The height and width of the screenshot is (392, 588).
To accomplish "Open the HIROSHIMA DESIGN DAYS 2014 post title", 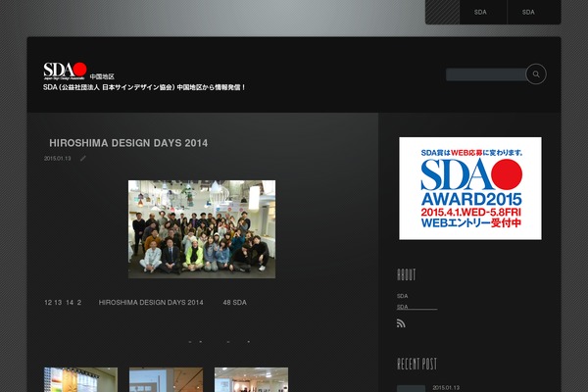I will [128, 143].
